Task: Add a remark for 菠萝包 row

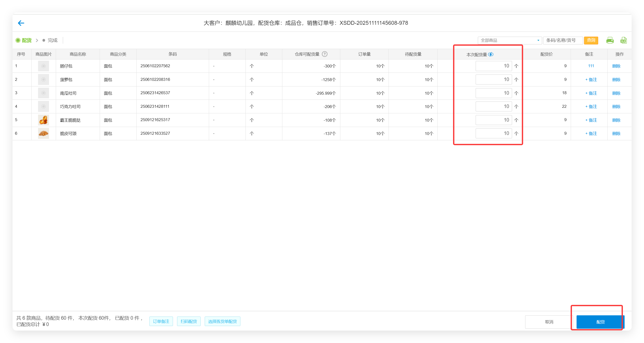Action: point(591,80)
